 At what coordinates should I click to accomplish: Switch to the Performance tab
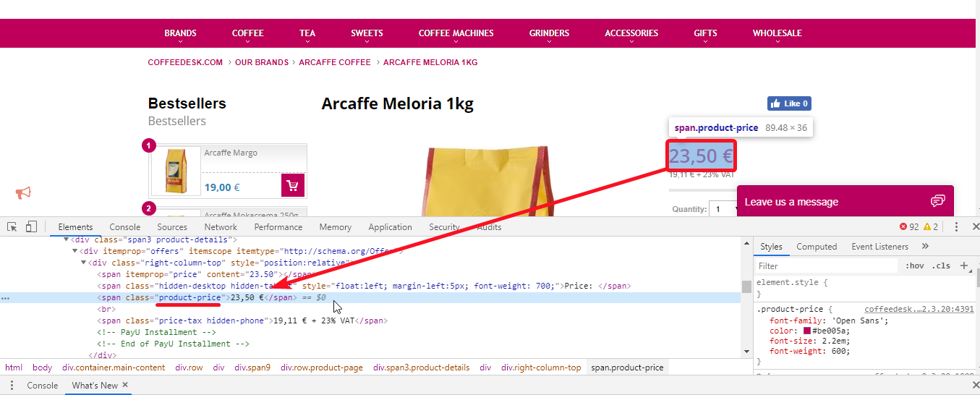tap(278, 226)
